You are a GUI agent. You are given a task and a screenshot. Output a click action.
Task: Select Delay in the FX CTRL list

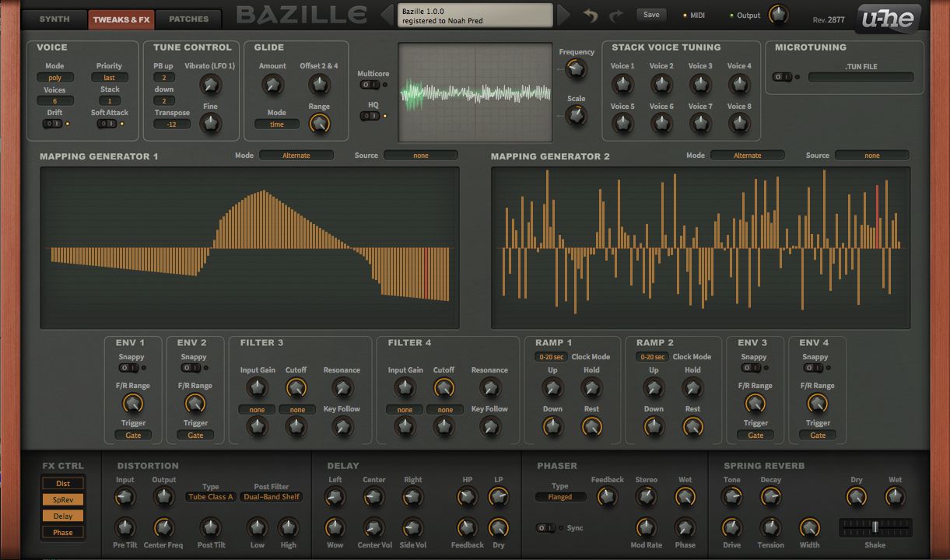pos(63,516)
